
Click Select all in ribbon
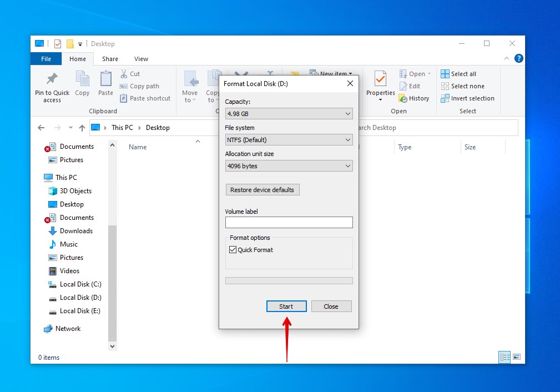click(458, 74)
